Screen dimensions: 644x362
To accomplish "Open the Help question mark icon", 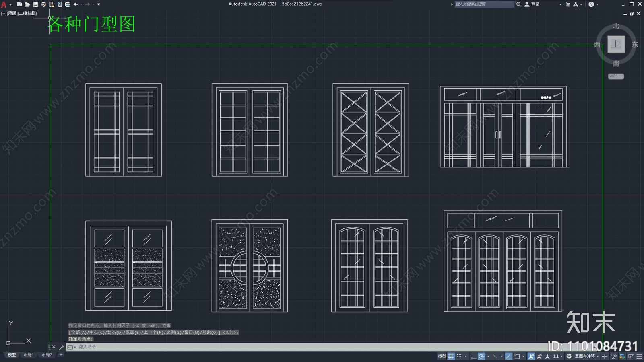I will pyautogui.click(x=591, y=4).
